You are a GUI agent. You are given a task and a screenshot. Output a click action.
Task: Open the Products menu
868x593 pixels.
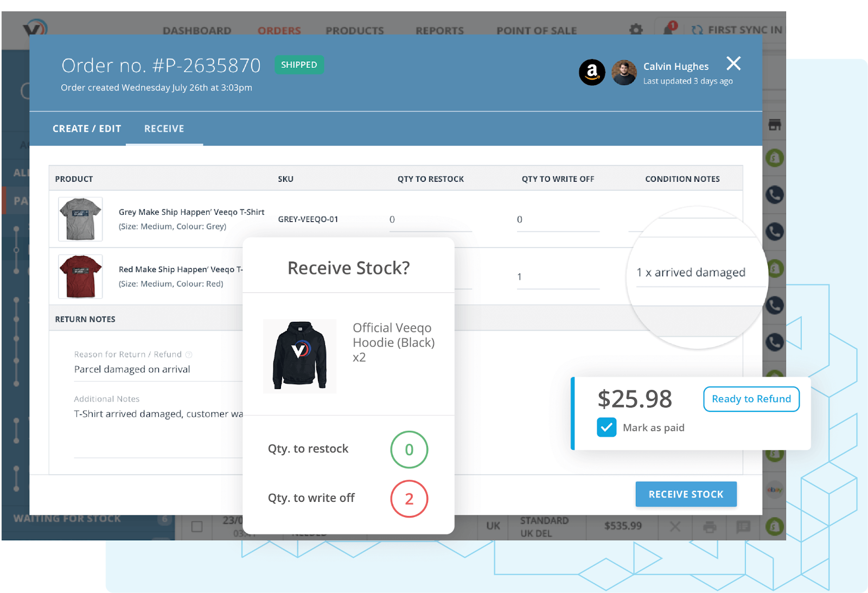click(x=355, y=30)
